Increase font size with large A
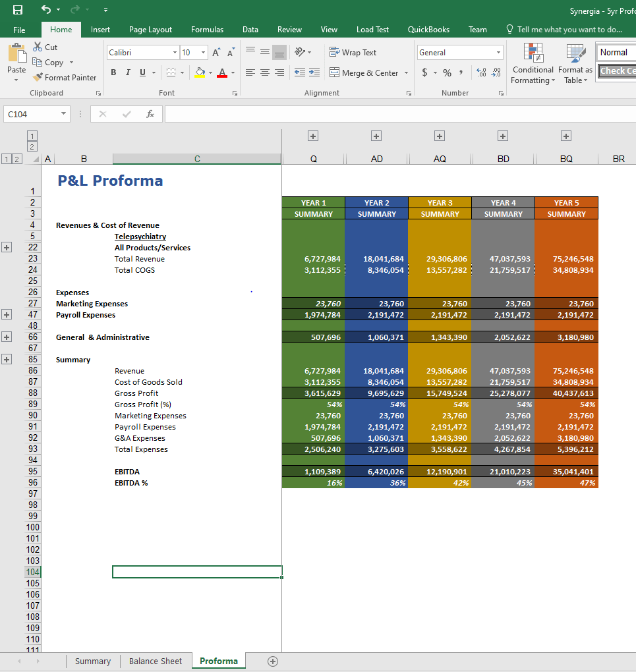Image resolution: width=636 pixels, height=672 pixels. pos(217,52)
